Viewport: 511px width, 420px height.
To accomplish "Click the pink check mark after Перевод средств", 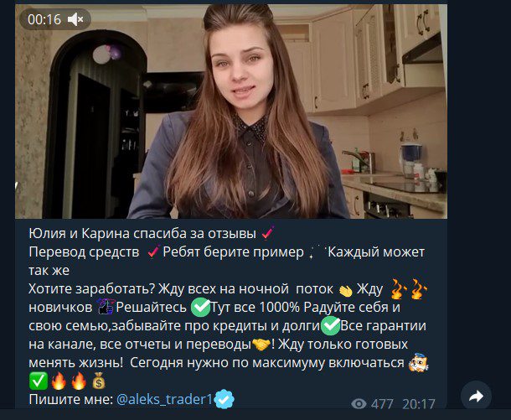I will pyautogui.click(x=152, y=251).
